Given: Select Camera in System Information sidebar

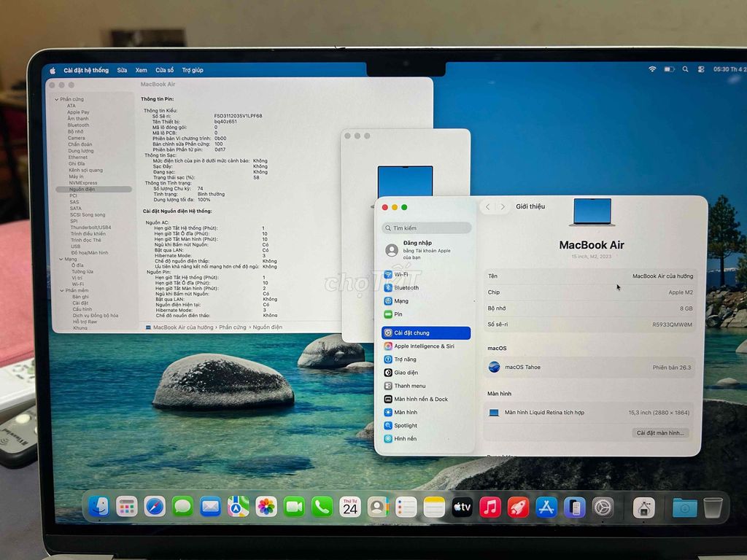Looking at the screenshot, I should coord(76,138).
